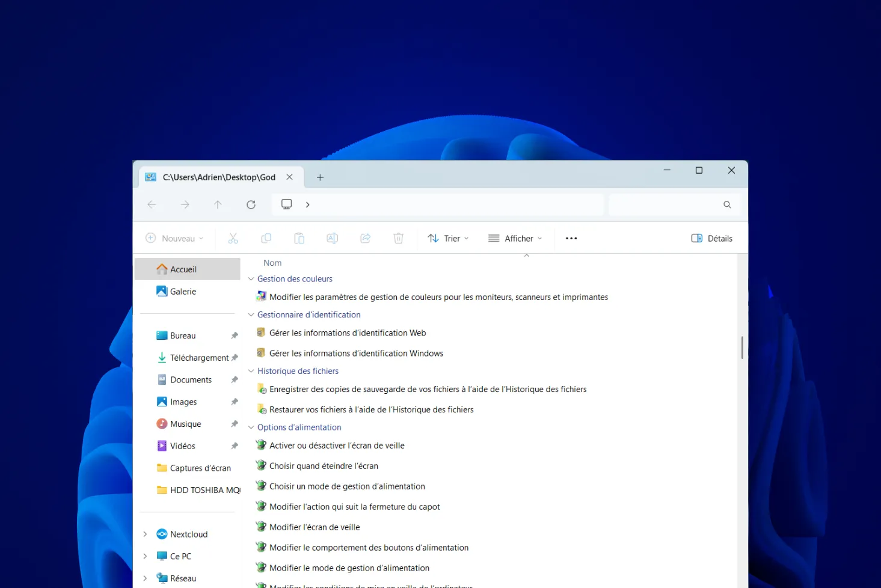881x588 pixels.
Task: Collapse the Options d'alimentation group
Action: coord(251,427)
